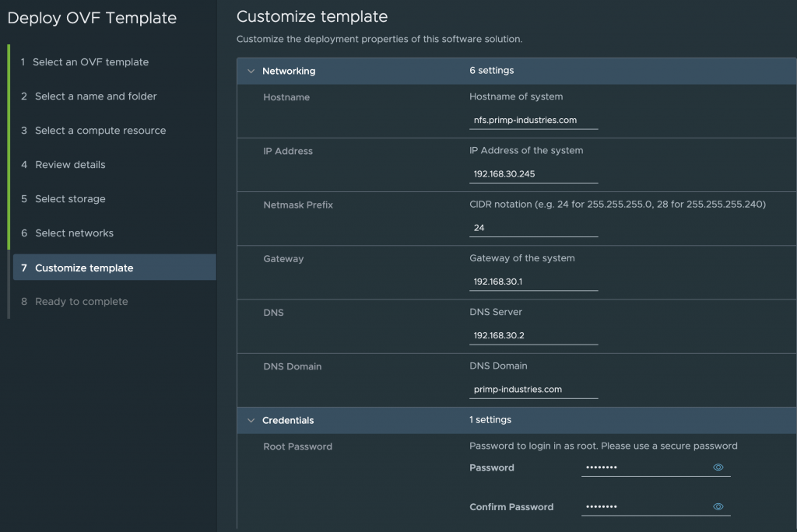Select the DNS Server input field
This screenshot has width=797, height=532.
(x=533, y=336)
